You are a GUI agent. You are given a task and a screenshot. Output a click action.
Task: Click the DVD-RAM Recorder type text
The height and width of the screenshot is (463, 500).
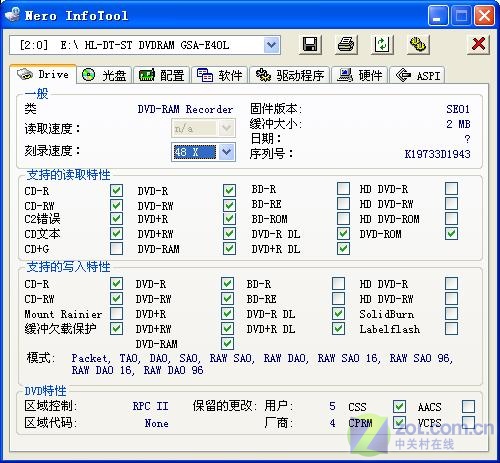(185, 109)
